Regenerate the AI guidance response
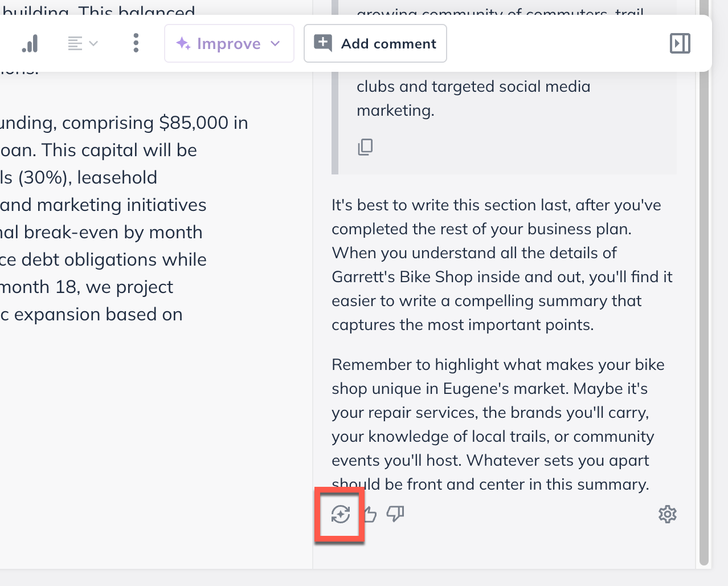Viewport: 728px width, 586px height. click(340, 514)
